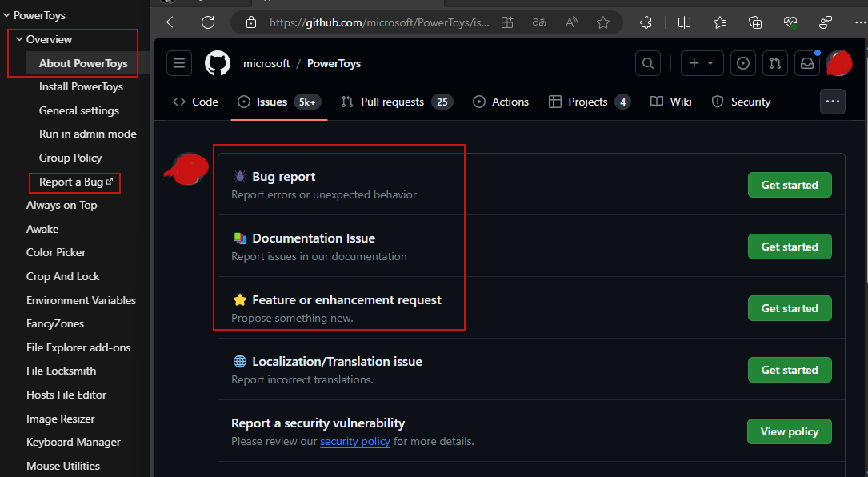The height and width of the screenshot is (477, 868).
Task: Collapse the PowerToys tree root chevron
Action: 6,15
